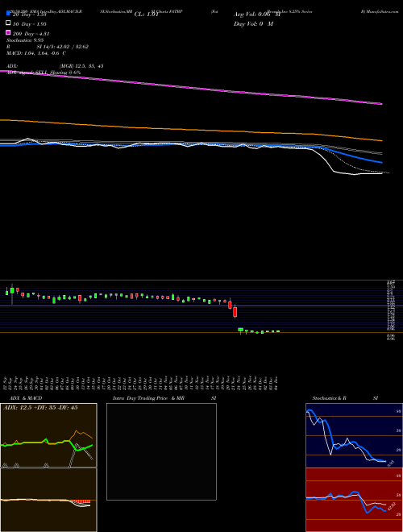Select the '50 Day - 1.93' legend text
This screenshot has width=403, height=532.
point(30,24)
